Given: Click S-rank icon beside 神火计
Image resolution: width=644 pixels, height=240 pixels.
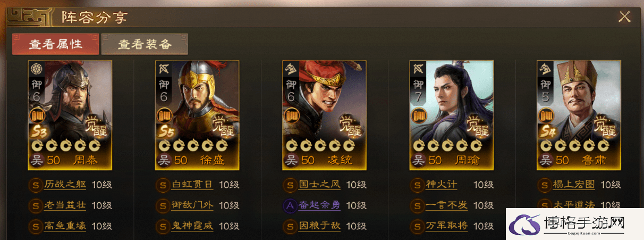Looking at the screenshot, I should click(417, 186).
